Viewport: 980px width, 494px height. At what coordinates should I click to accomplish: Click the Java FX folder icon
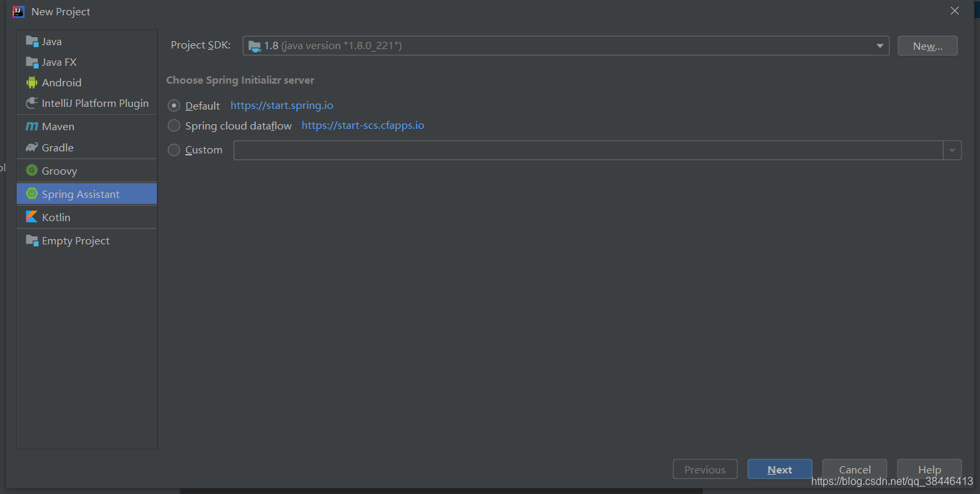tap(32, 62)
